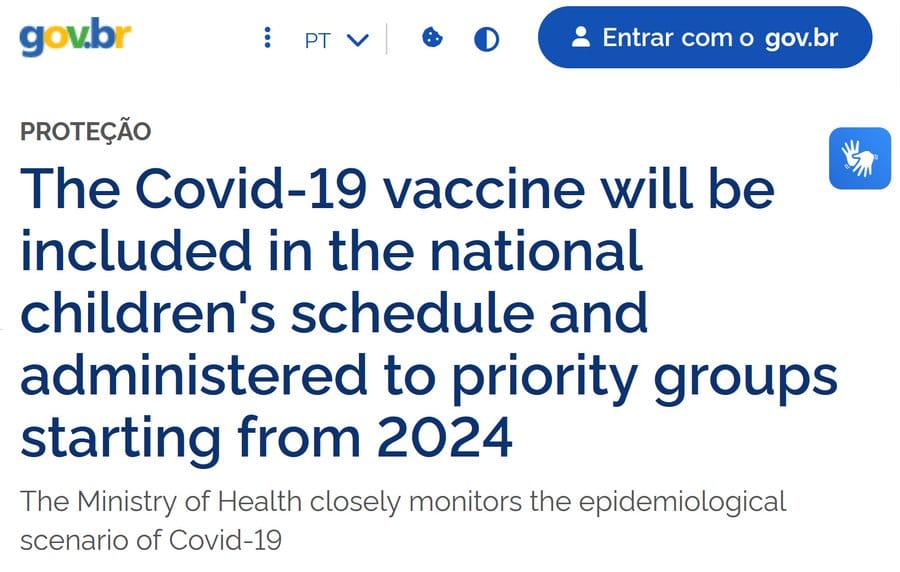Click 'priority groups' in the headline
Screen dimensions: 900x572
click(652, 374)
